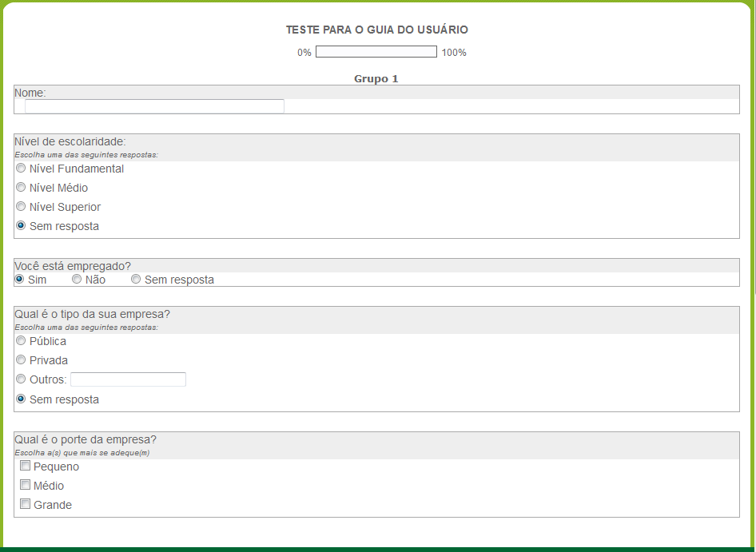This screenshot has height=552, width=756.
Task: Check the Pequeno checkbox
Action: pos(25,467)
